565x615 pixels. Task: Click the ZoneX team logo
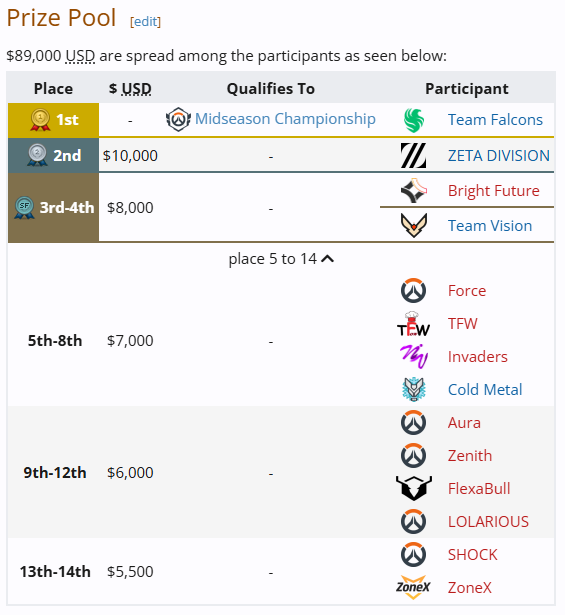tap(413, 587)
